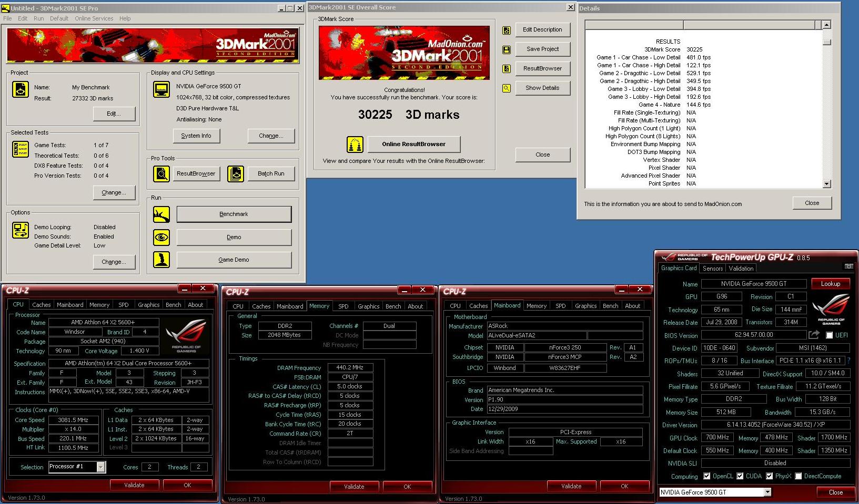Click the GPU Name field in GPU-Z
This screenshot has height=504, width=859.
[x=753, y=284]
